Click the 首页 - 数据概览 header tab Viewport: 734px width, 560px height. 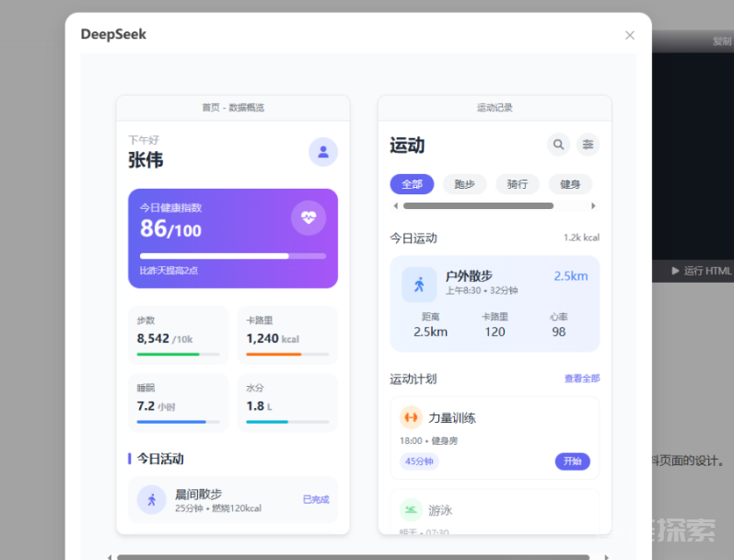(233, 108)
